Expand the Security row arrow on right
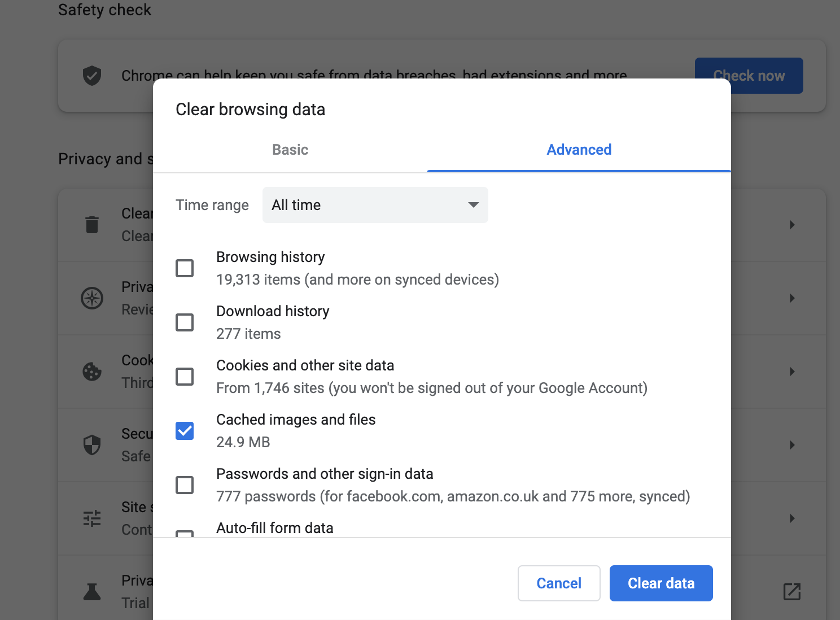The image size is (840, 620). (792, 445)
